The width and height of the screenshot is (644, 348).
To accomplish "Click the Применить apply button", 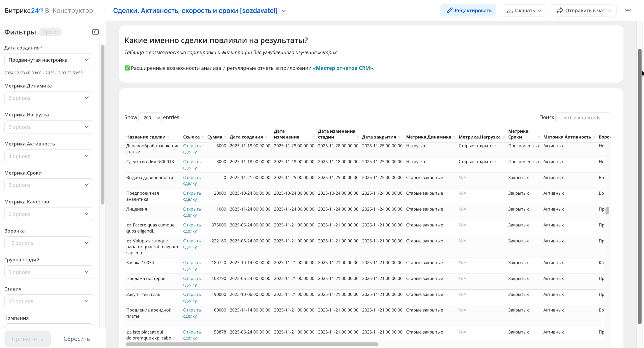I will click(28, 339).
